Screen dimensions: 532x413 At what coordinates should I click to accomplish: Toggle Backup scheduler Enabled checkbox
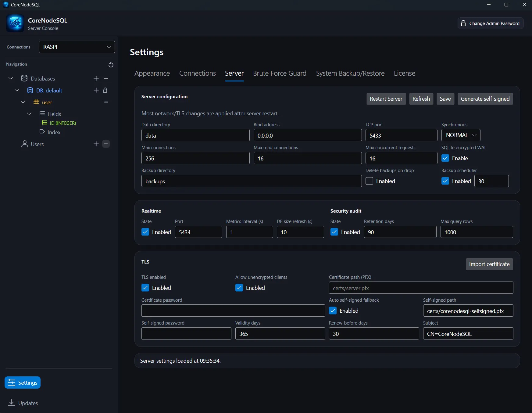point(445,181)
